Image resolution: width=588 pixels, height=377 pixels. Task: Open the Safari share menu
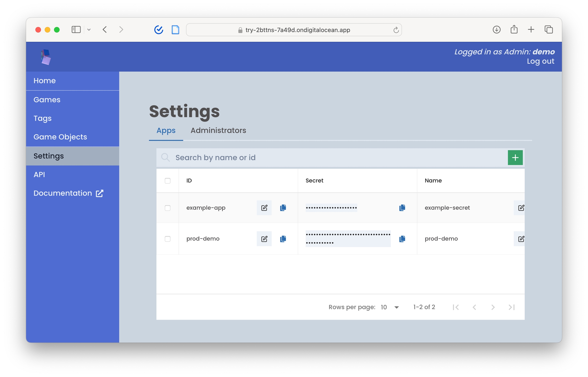pos(514,30)
